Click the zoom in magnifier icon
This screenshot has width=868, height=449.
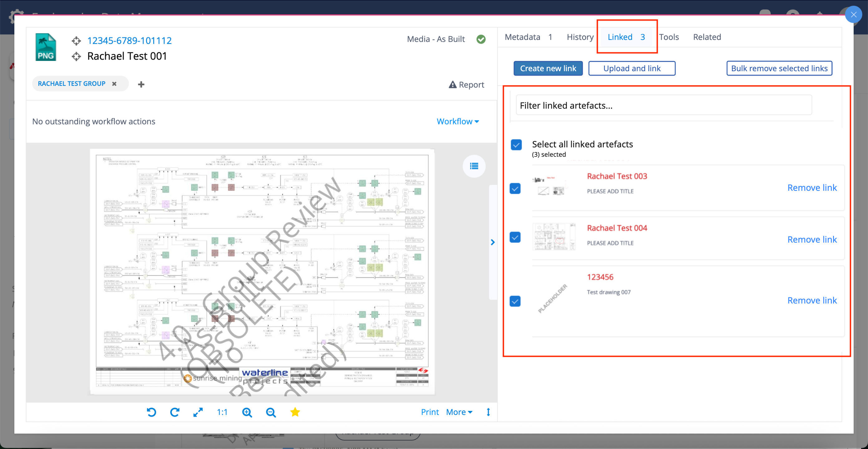coord(247,412)
